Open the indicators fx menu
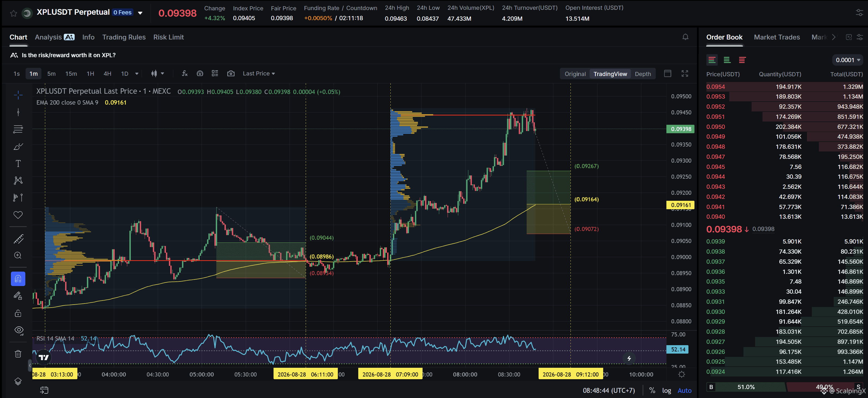Screen dimensions: 868x398 pyautogui.click(x=185, y=73)
